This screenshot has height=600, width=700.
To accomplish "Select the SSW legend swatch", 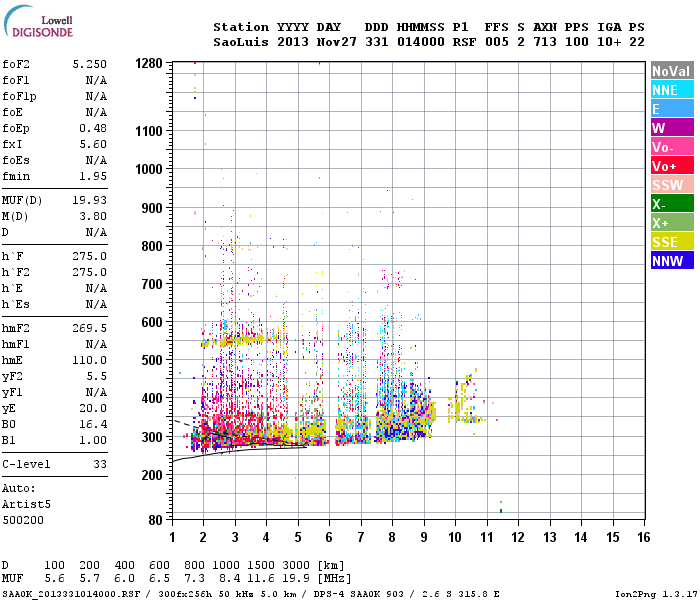I will [x=672, y=184].
